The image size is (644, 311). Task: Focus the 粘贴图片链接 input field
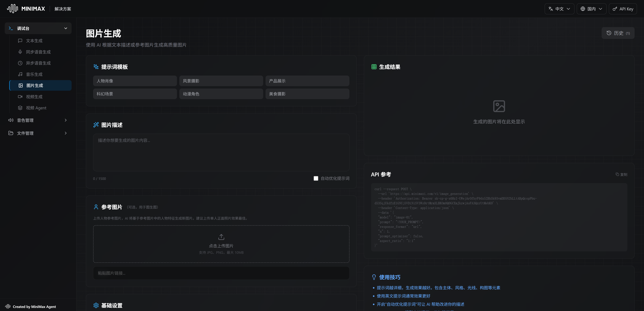221,273
